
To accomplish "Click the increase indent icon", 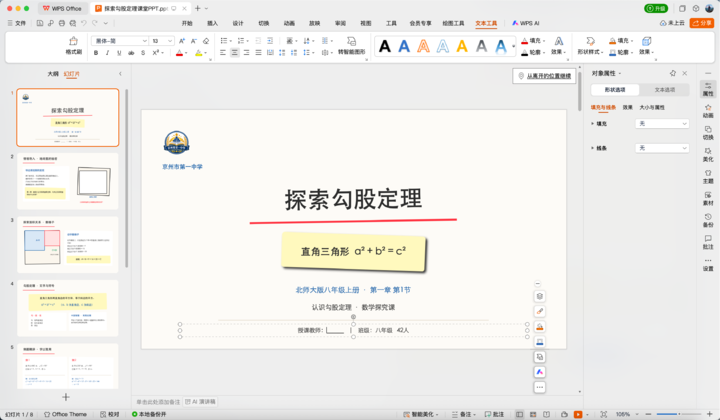I will 270,41.
